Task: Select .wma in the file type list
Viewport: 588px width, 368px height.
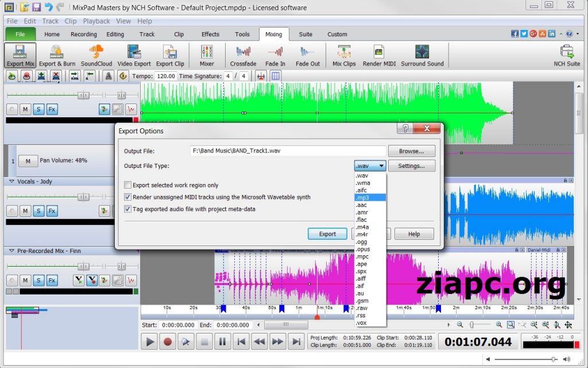Action: tap(370, 183)
